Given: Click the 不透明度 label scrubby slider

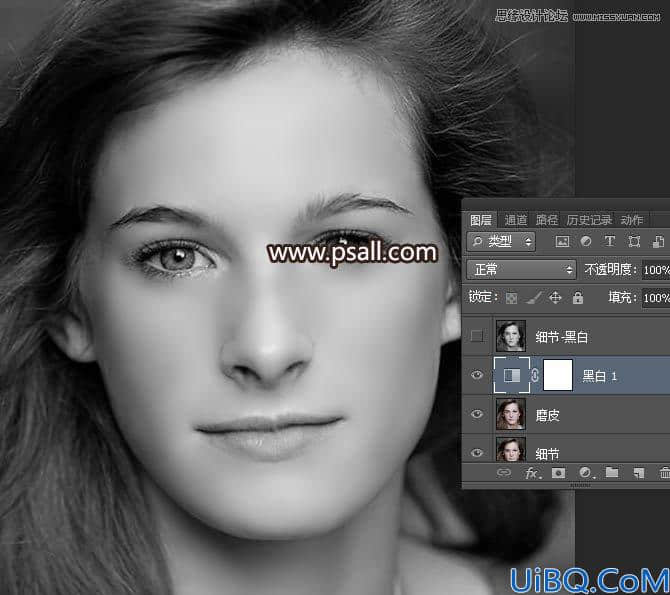Looking at the screenshot, I should [610, 270].
